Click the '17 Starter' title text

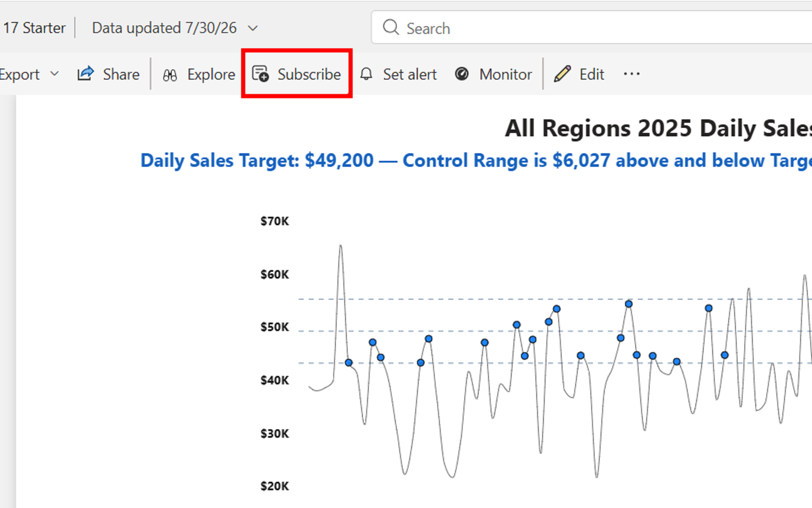pyautogui.click(x=34, y=28)
